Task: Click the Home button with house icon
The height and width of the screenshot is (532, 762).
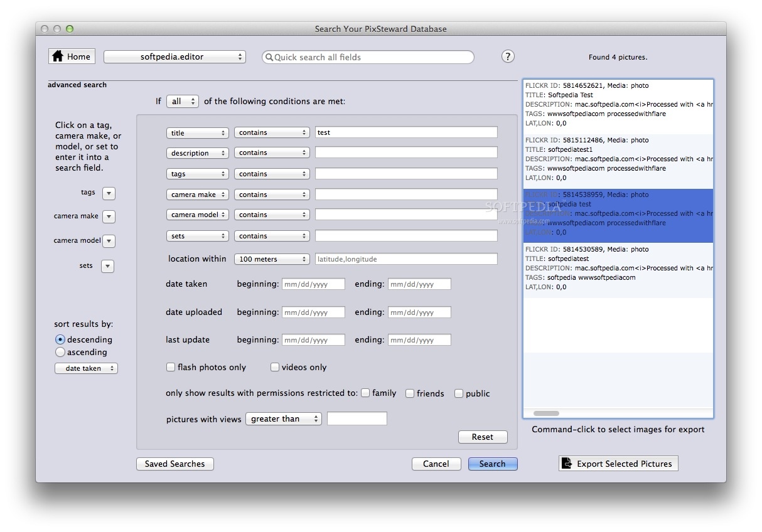Action: coord(72,56)
